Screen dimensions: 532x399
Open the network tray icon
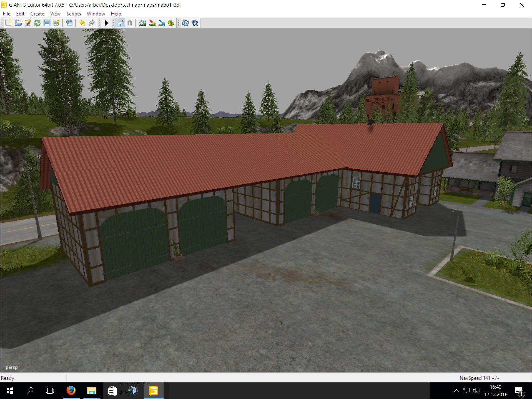click(466, 391)
